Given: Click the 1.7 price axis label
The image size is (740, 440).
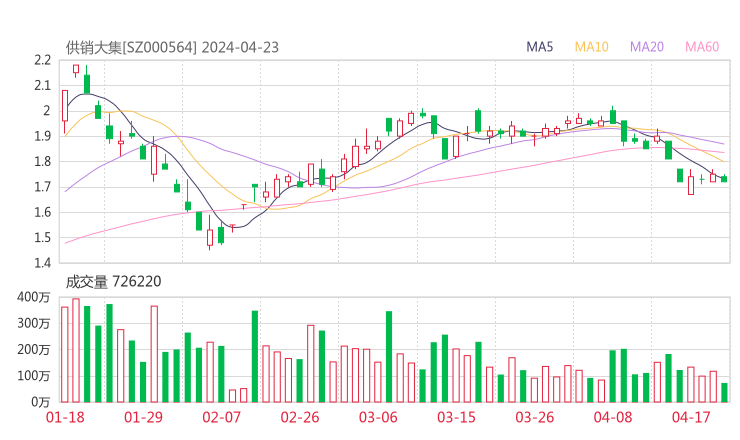Looking at the screenshot, I should tap(42, 187).
